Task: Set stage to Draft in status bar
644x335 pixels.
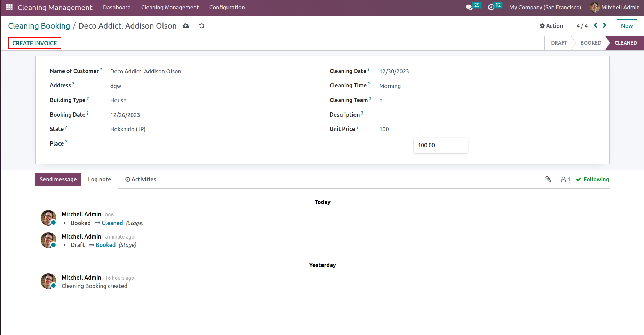Action: 559,43
